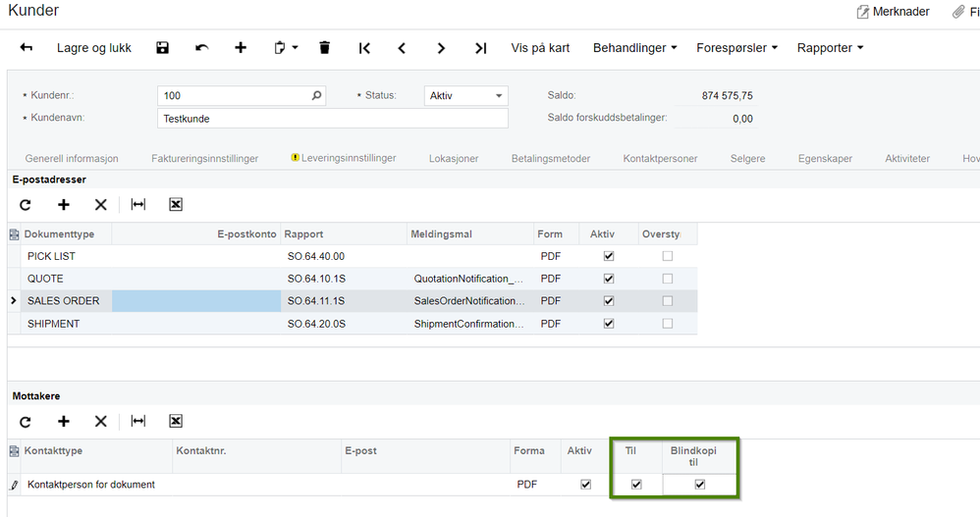Click the undo arrow icon
Viewport: 980px width, 517px height.
click(x=201, y=47)
